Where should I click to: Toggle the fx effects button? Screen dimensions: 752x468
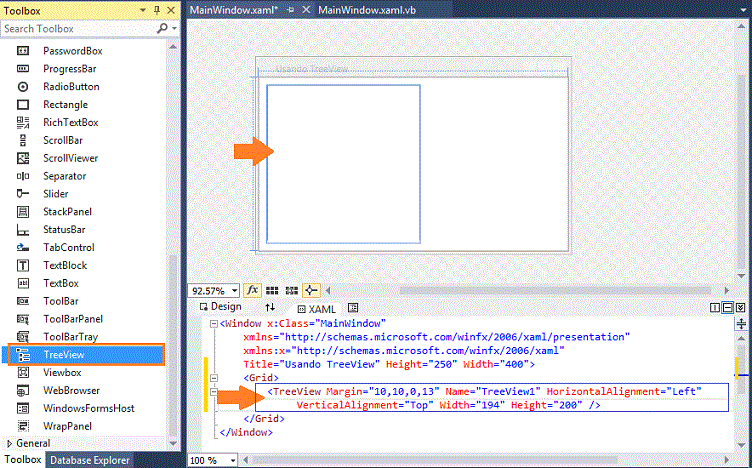click(252, 290)
